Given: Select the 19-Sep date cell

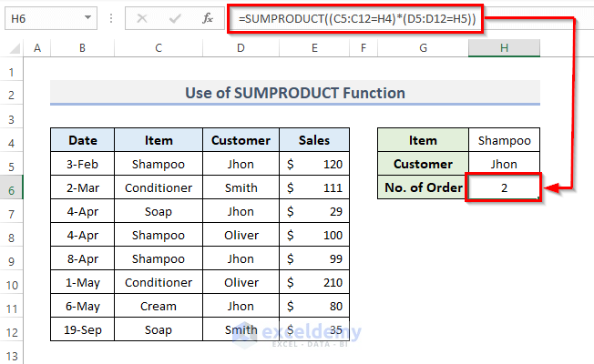Looking at the screenshot, I should 81,330.
